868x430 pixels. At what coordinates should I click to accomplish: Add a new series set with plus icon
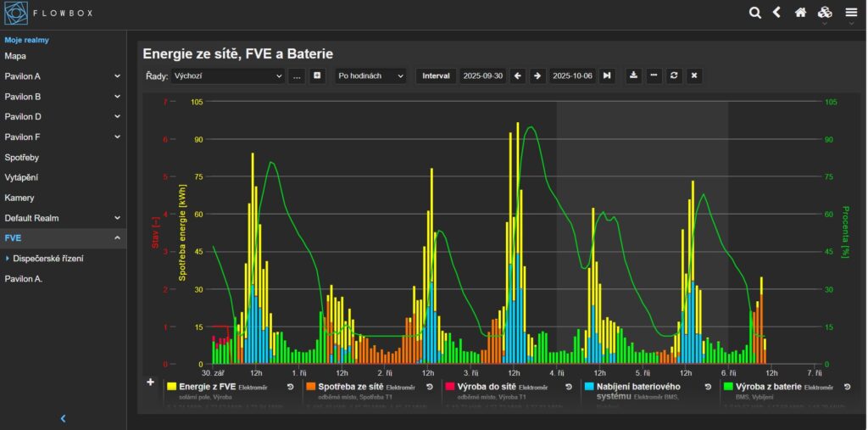pyautogui.click(x=318, y=75)
